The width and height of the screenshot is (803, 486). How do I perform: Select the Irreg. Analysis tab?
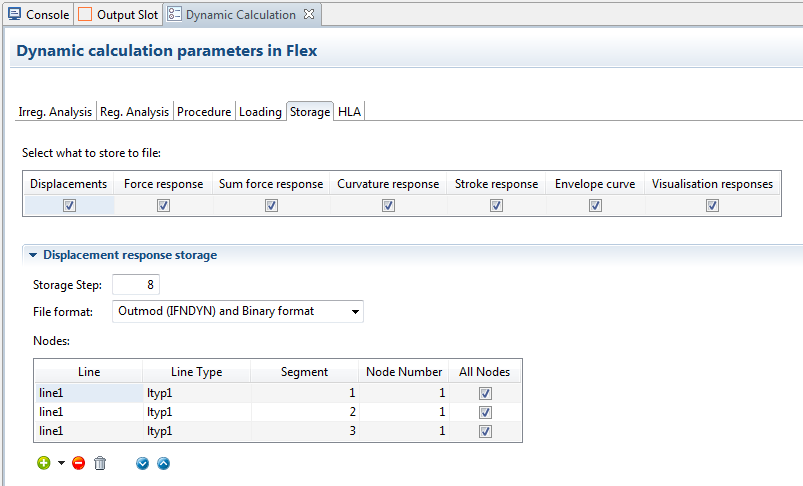(x=56, y=112)
